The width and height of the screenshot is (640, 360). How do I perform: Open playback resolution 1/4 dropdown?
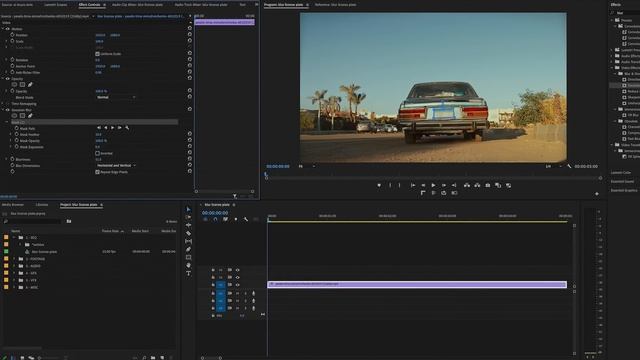point(553,167)
